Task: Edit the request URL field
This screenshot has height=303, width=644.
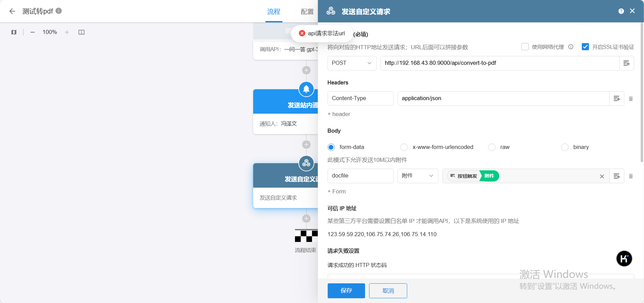Action: click(x=500, y=63)
